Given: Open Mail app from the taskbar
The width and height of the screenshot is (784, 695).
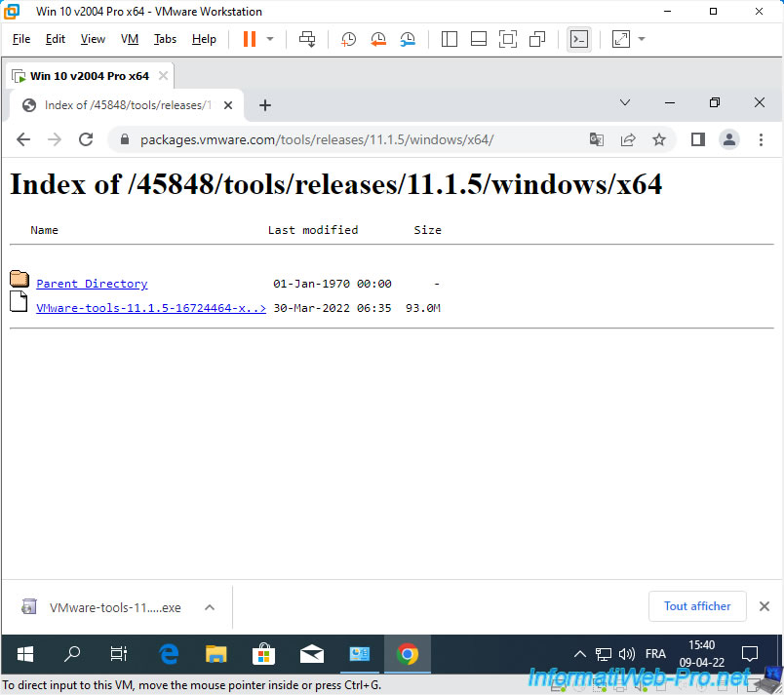Looking at the screenshot, I should point(311,653).
